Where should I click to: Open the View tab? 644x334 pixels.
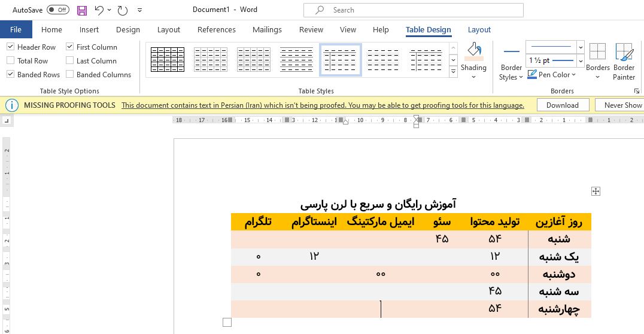348,29
